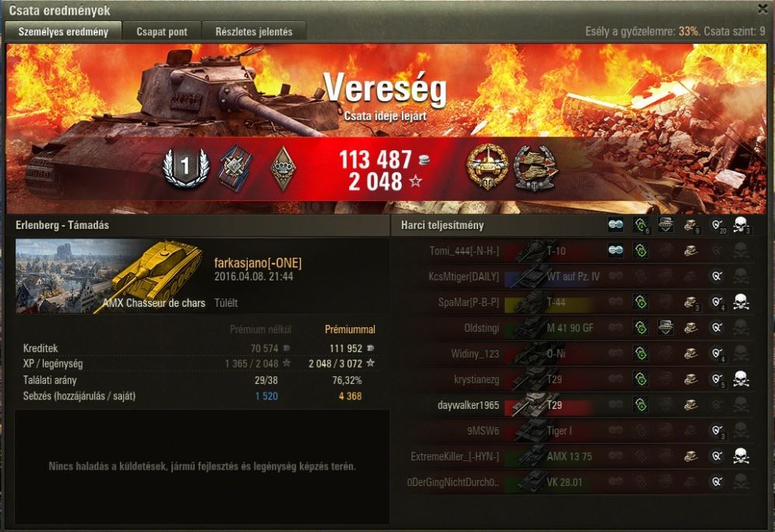Click the gold tank wreath achievement

(487, 167)
